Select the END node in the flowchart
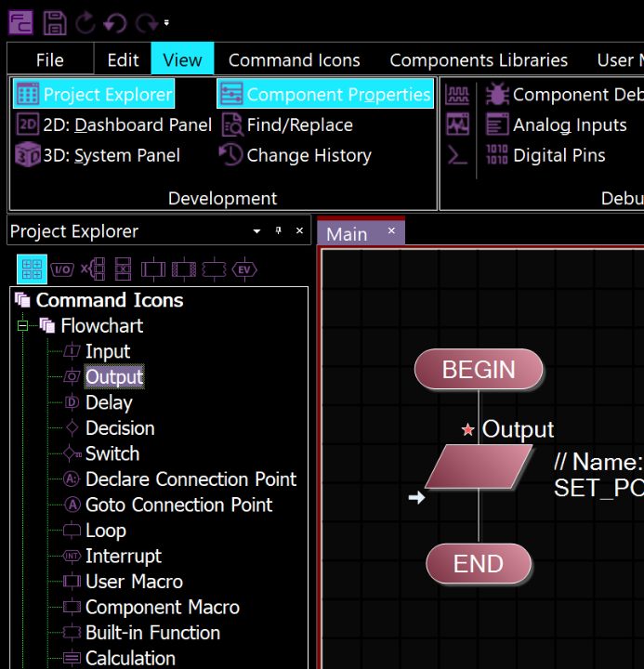 (x=479, y=564)
